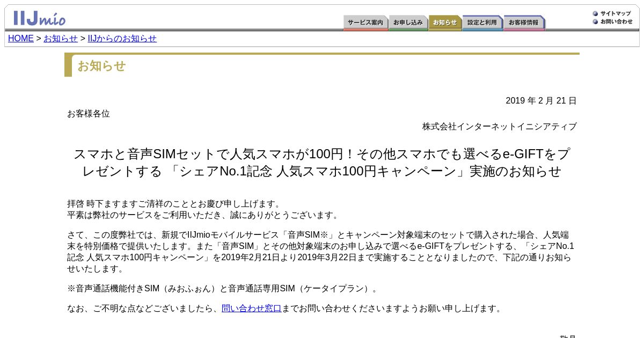Open the 問い合わせ窓口 link
This screenshot has height=338, width=644.
252,308
